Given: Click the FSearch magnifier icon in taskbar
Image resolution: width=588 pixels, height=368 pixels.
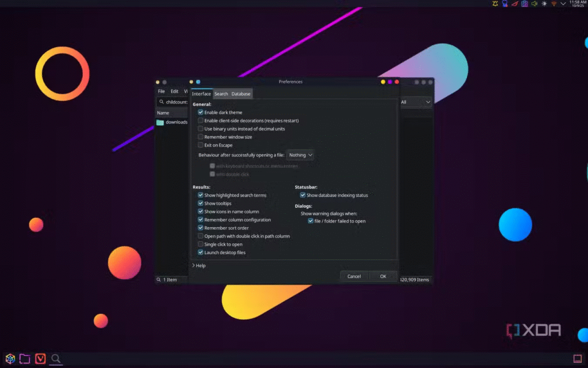Looking at the screenshot, I should 56,359.
